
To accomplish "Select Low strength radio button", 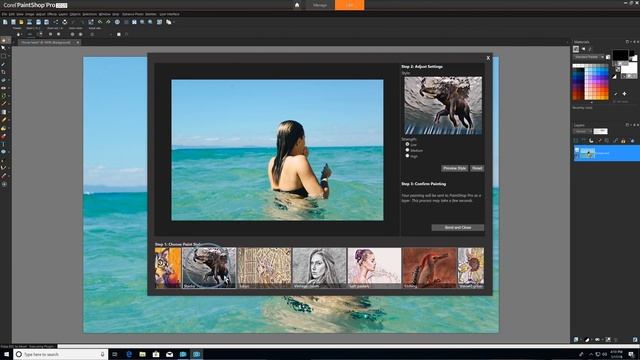I will click(x=407, y=144).
